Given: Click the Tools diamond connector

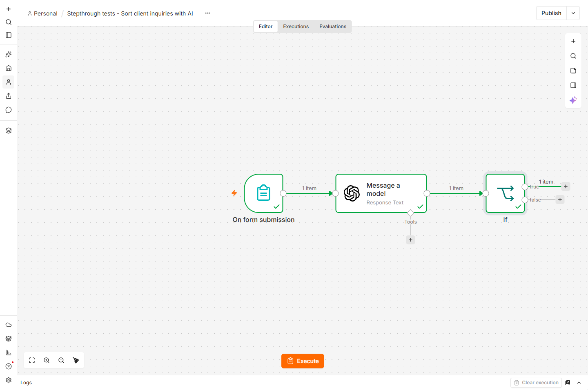Looking at the screenshot, I should (x=410, y=213).
